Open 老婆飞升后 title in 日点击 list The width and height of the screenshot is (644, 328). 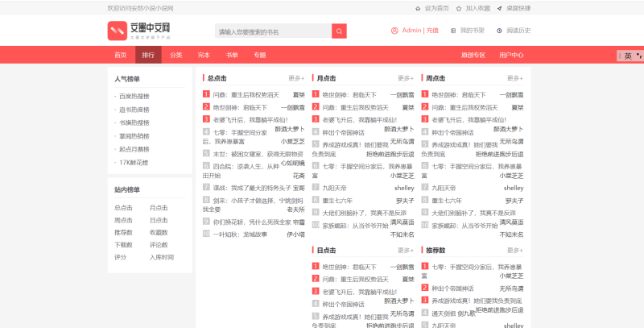(x=359, y=292)
